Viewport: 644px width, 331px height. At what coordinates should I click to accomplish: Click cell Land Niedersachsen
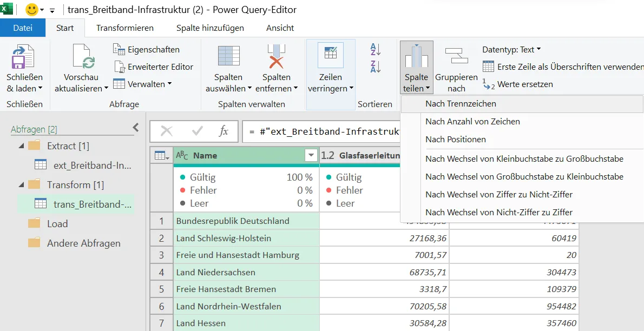point(246,272)
